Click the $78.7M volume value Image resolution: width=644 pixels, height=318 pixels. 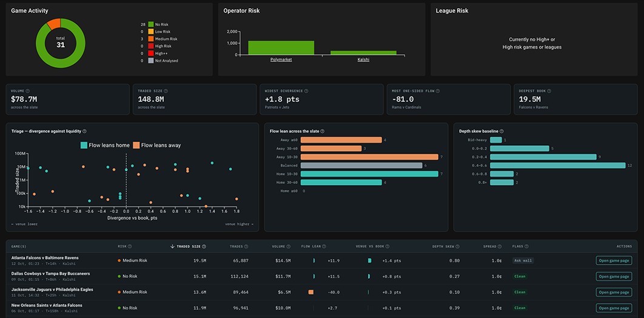pos(24,100)
